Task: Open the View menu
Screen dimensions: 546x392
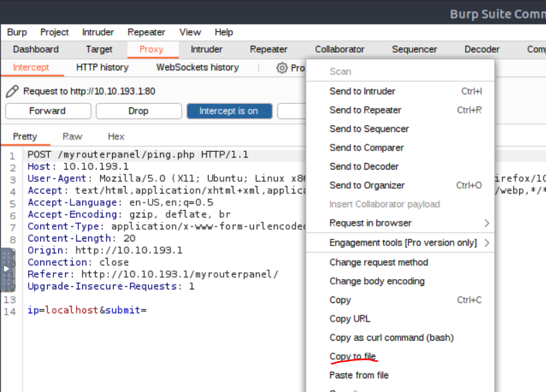Action: (190, 32)
